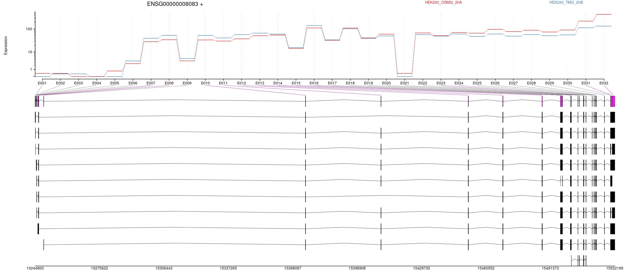The image size is (644, 273).
Task: Click the blue expression segment above E032
Action: [604, 26]
